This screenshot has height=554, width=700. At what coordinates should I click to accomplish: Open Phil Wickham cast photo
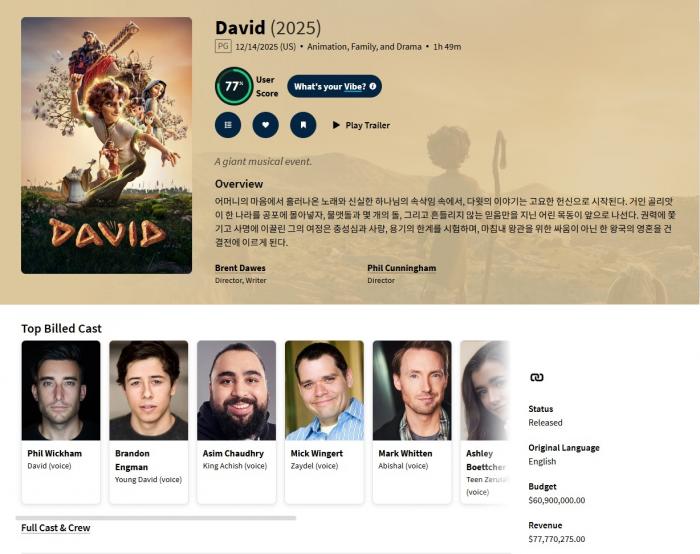pyautogui.click(x=61, y=390)
